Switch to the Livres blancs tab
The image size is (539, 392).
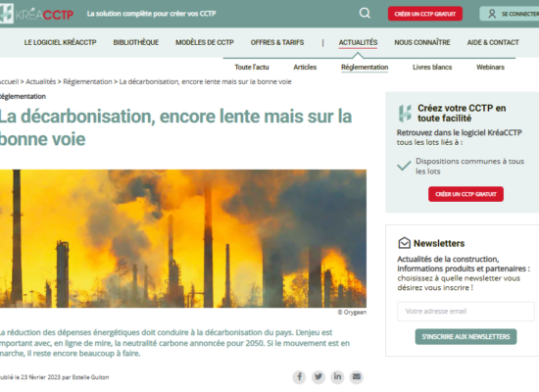pos(432,67)
